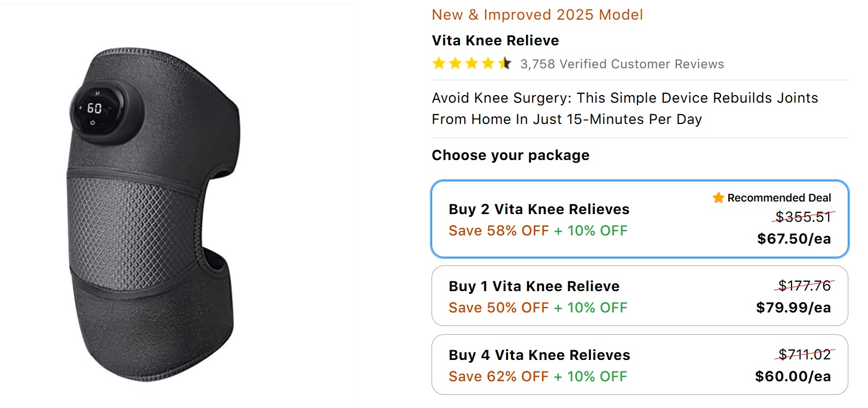This screenshot has height=408, width=868.
Task: Select the Buy 1 Vita Knee Relieve package
Action: tap(639, 296)
